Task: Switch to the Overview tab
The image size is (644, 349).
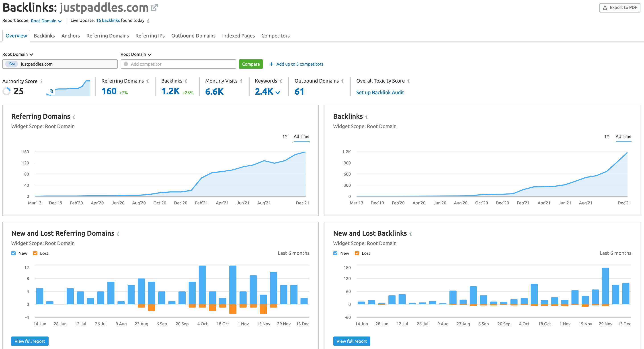Action: (16, 36)
